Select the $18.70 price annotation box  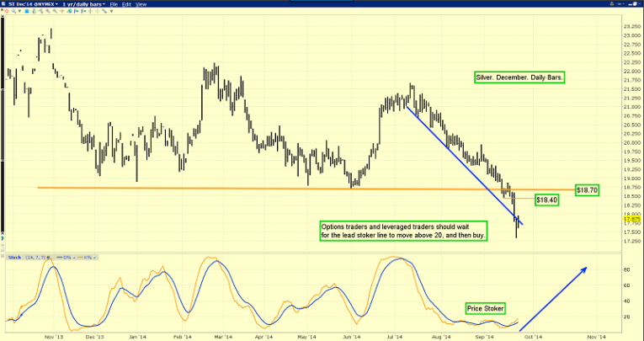click(586, 190)
